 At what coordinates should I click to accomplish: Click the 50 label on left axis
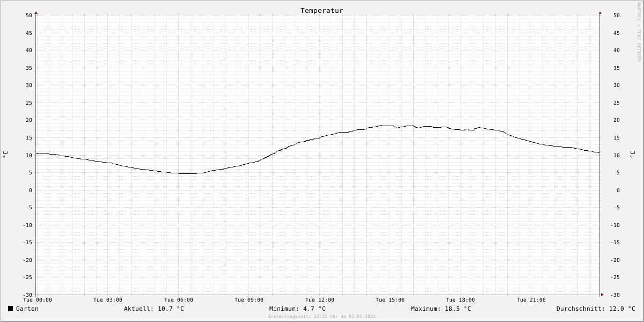pyautogui.click(x=29, y=16)
